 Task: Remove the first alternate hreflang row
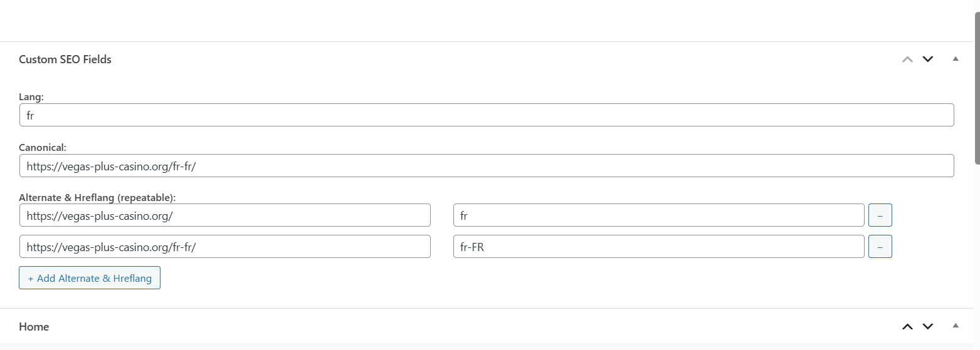[880, 215]
